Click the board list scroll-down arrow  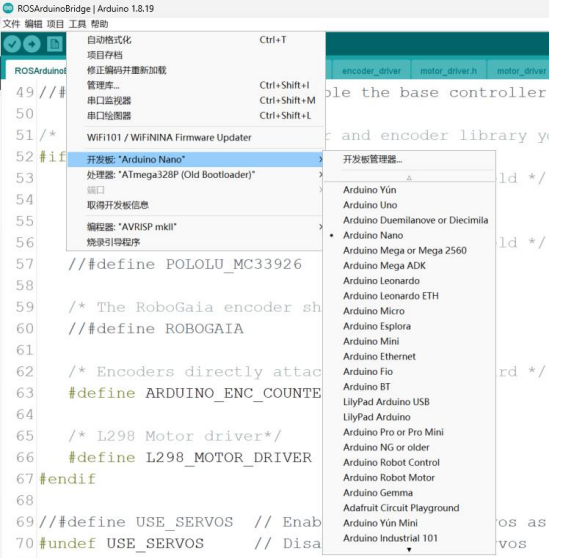tap(409, 549)
